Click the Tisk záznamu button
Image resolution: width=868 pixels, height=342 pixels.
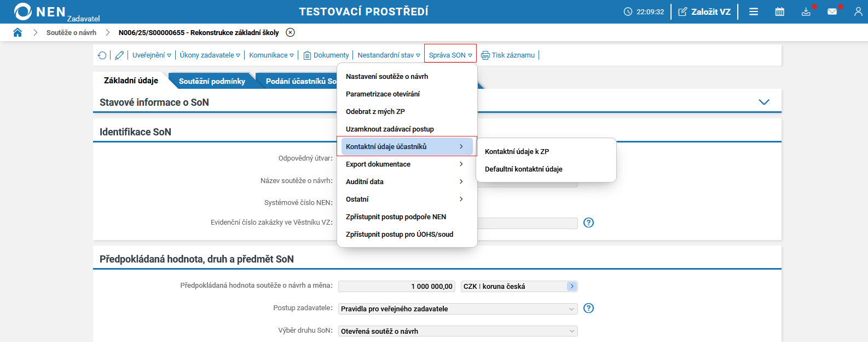pyautogui.click(x=508, y=55)
